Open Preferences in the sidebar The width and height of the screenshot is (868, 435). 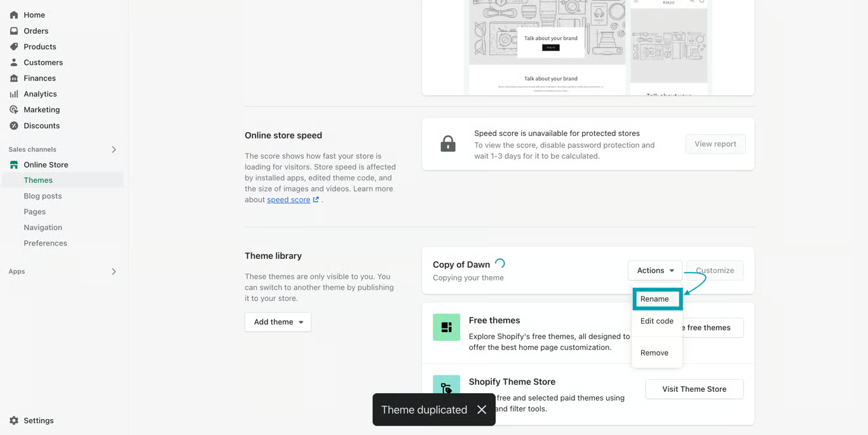pyautogui.click(x=45, y=243)
